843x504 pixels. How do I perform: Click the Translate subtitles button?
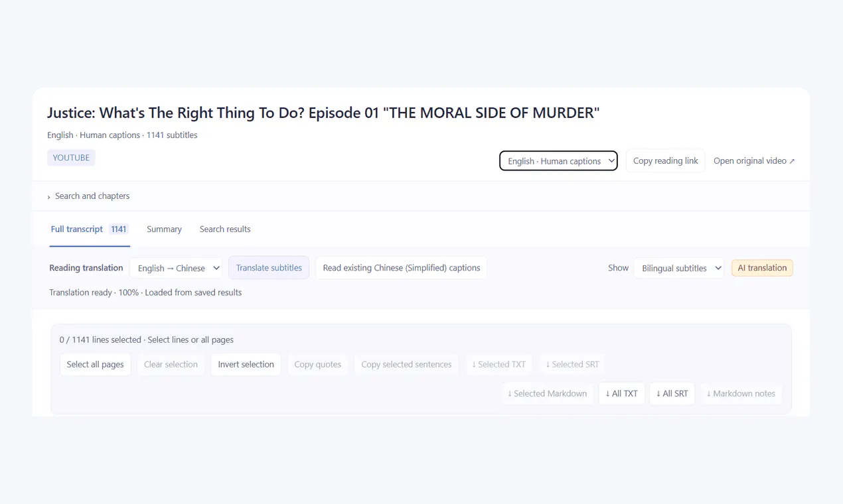point(269,268)
